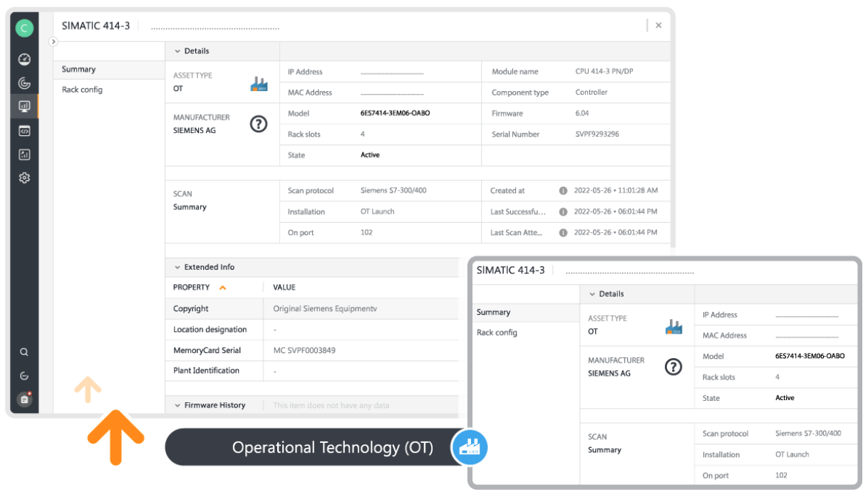Click the SIMATIC 414-3 title in main window
This screenshot has height=497, width=868.
point(96,26)
